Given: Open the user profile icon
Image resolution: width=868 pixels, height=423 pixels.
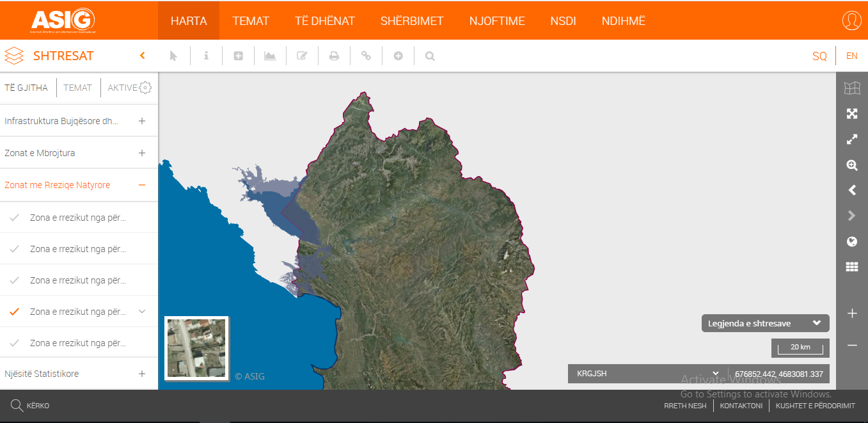Looking at the screenshot, I should [x=851, y=20].
